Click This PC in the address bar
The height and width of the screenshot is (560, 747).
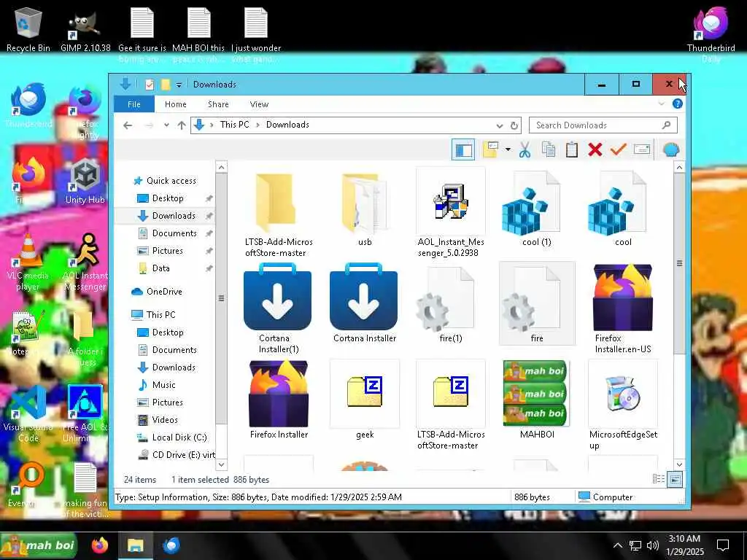click(x=234, y=125)
